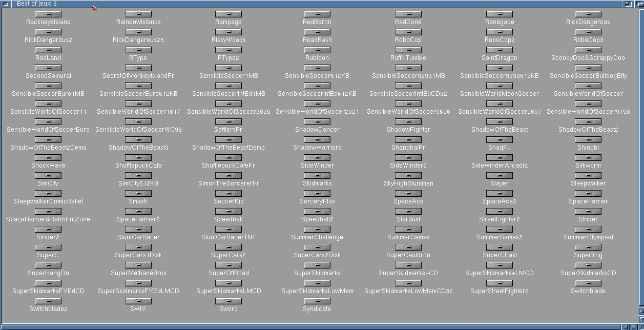Screen dimensions: 644x330
Task: Click the horizontal scrollbar right arrow
Action: point(634,327)
